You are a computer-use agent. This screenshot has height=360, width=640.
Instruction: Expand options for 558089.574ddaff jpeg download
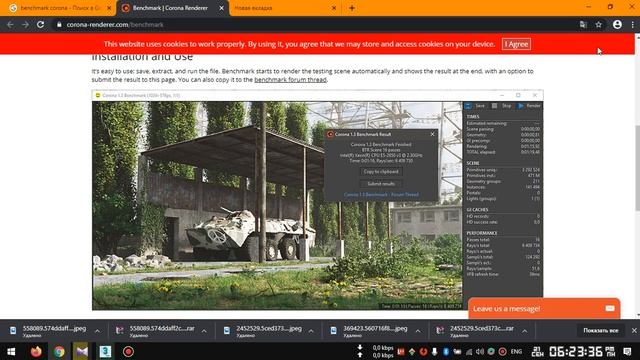[x=97, y=331]
